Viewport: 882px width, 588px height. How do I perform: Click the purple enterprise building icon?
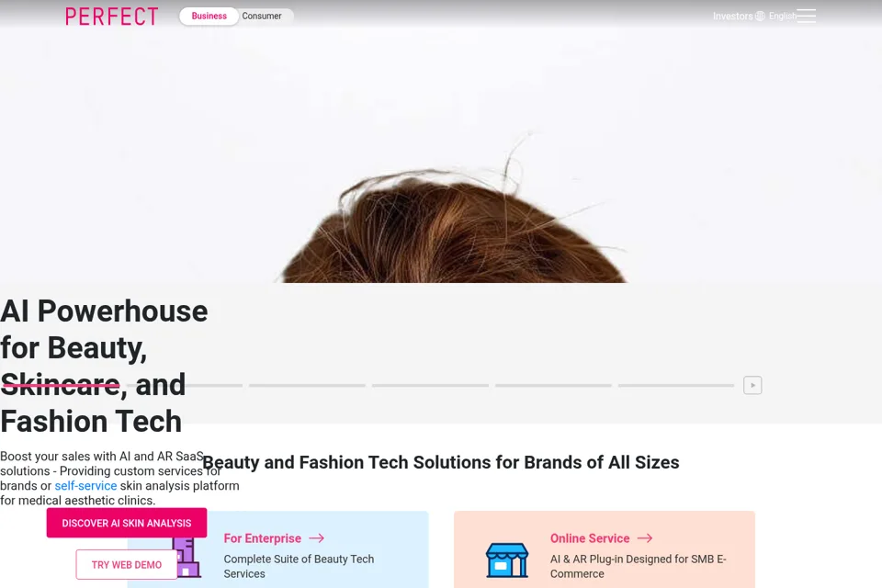point(187,557)
